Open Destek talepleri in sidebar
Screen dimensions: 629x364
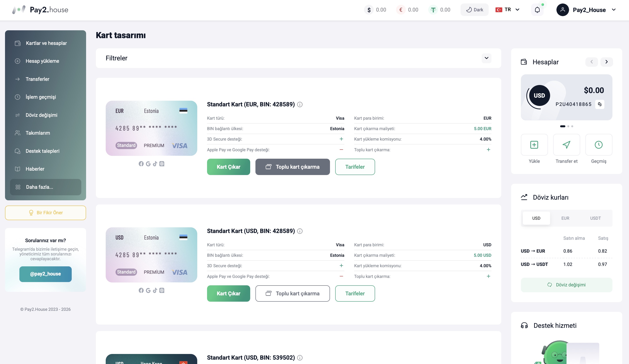[45, 151]
